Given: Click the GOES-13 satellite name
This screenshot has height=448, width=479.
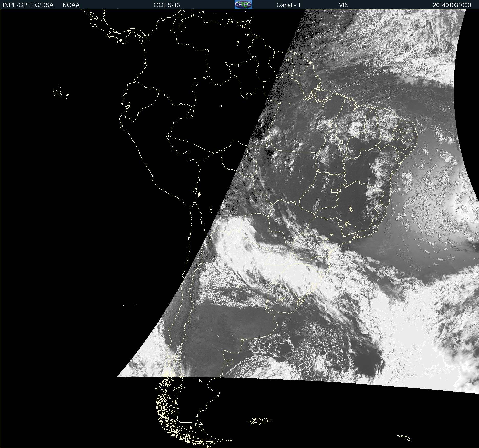Looking at the screenshot, I should coord(166,5).
